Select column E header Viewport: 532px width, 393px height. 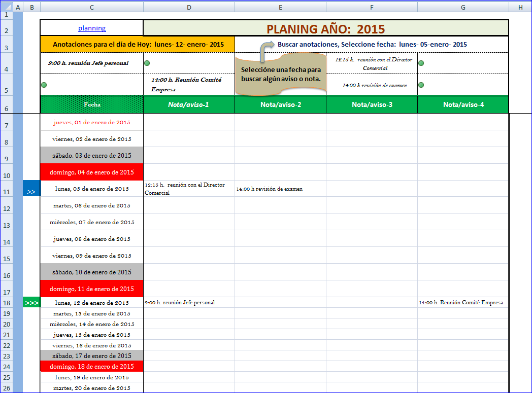click(281, 7)
